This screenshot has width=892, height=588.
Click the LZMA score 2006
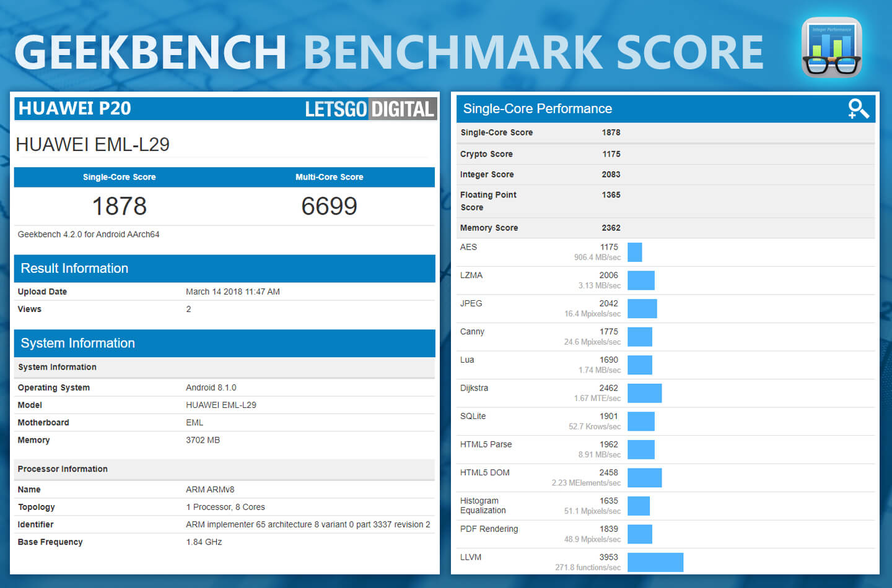point(609,275)
